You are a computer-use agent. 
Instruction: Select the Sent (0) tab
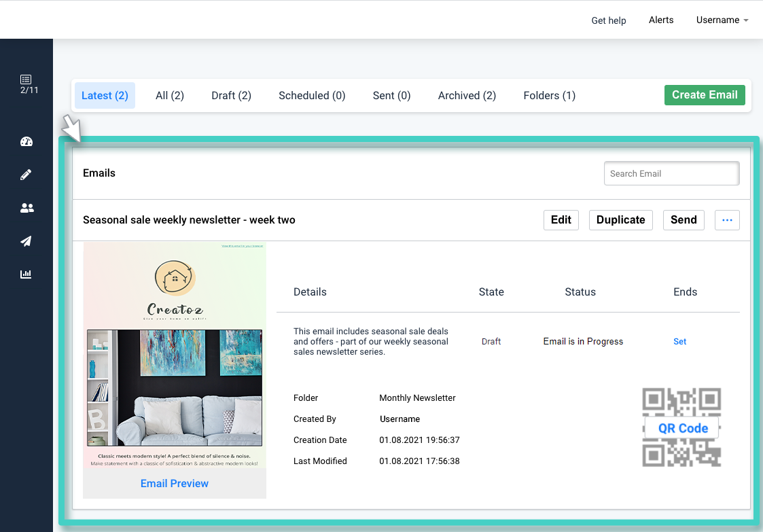click(x=392, y=95)
